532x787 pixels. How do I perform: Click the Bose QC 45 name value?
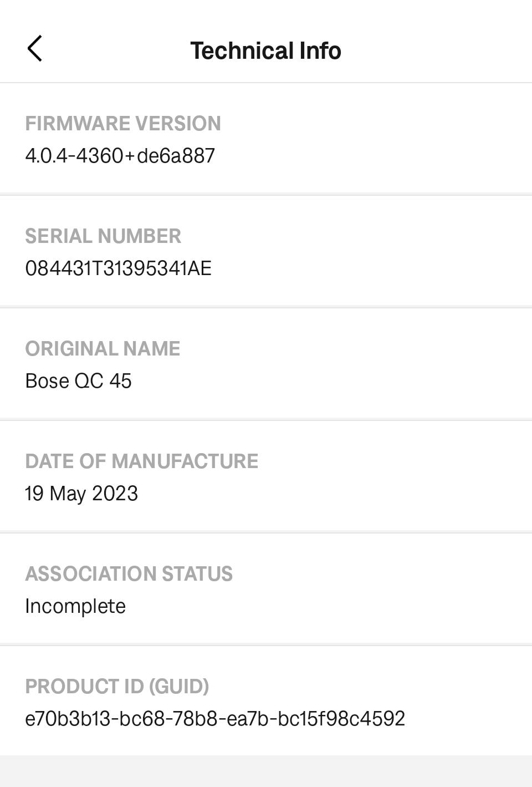pyautogui.click(x=78, y=381)
